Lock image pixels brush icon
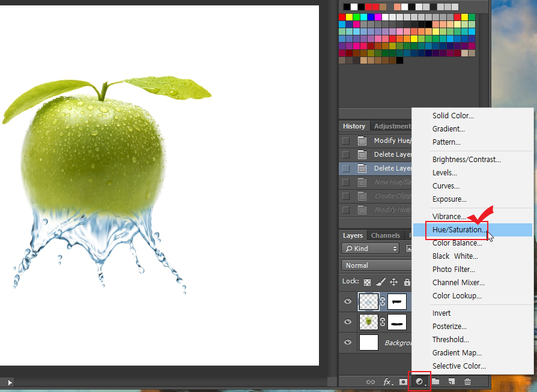Image resolution: width=537 pixels, height=392 pixels. (x=380, y=282)
